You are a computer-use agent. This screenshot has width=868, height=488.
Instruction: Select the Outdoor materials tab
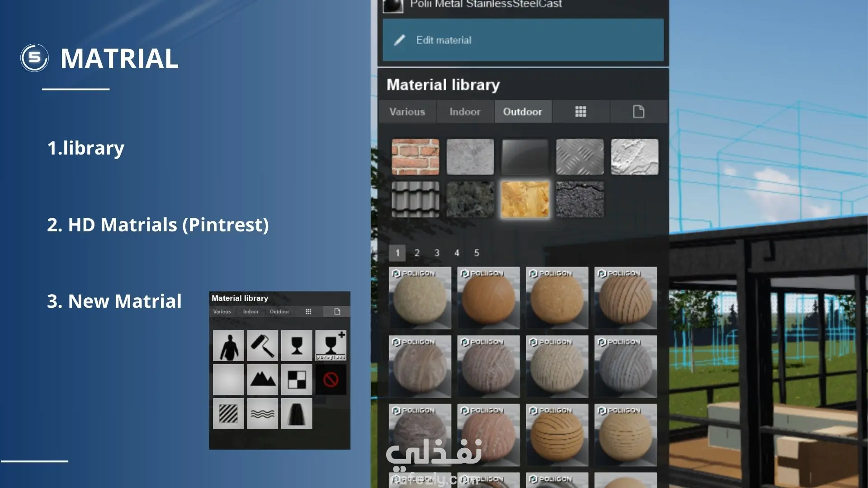[522, 112]
